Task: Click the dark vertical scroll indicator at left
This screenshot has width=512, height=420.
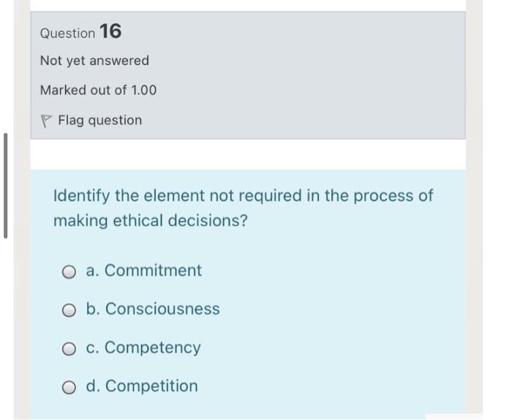Action: pos(6,185)
